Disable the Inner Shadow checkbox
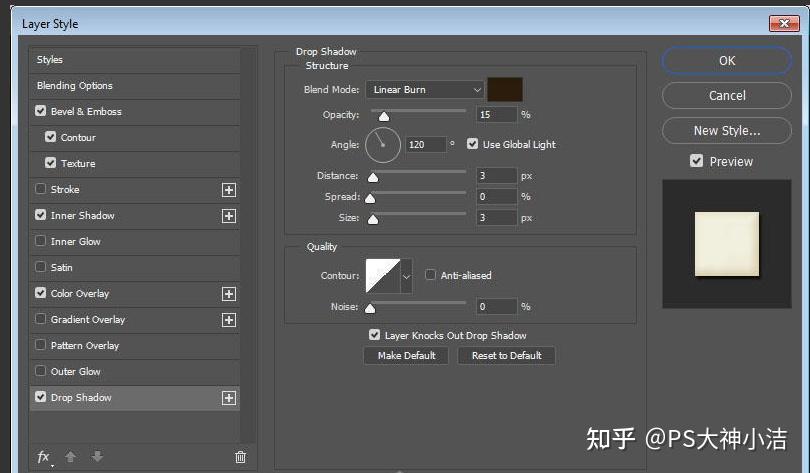Viewport: 810px width, 473px height. 40,214
